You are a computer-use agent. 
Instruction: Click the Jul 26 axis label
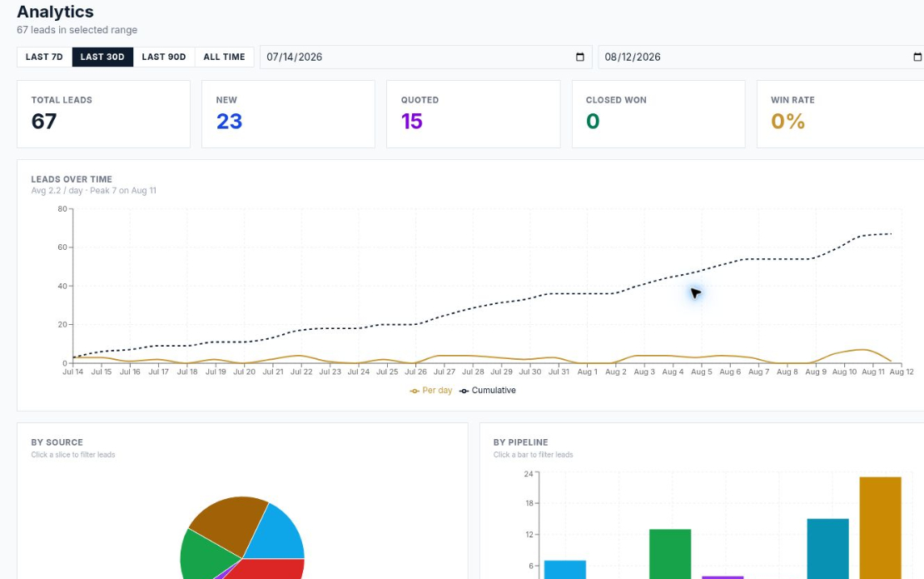coord(416,372)
